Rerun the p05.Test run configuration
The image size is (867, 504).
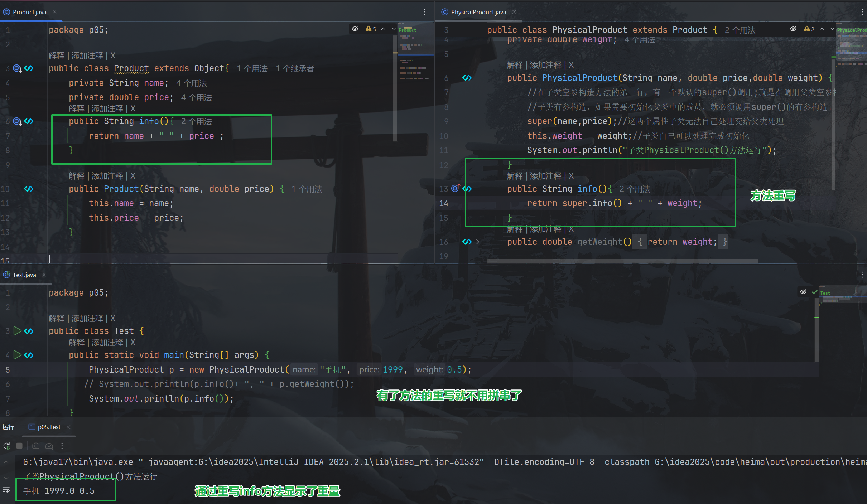[x=6, y=446]
